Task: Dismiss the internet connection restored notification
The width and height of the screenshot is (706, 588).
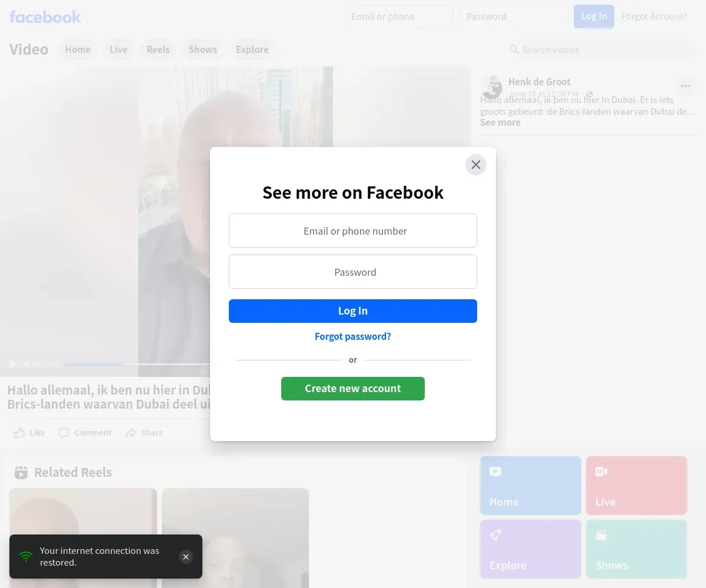Action: (186, 557)
